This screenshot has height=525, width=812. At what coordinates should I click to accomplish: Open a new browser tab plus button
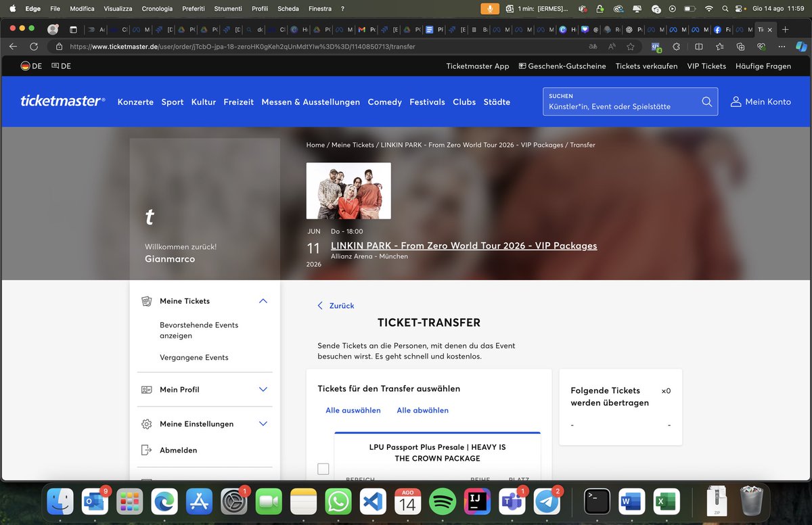[x=786, y=30]
